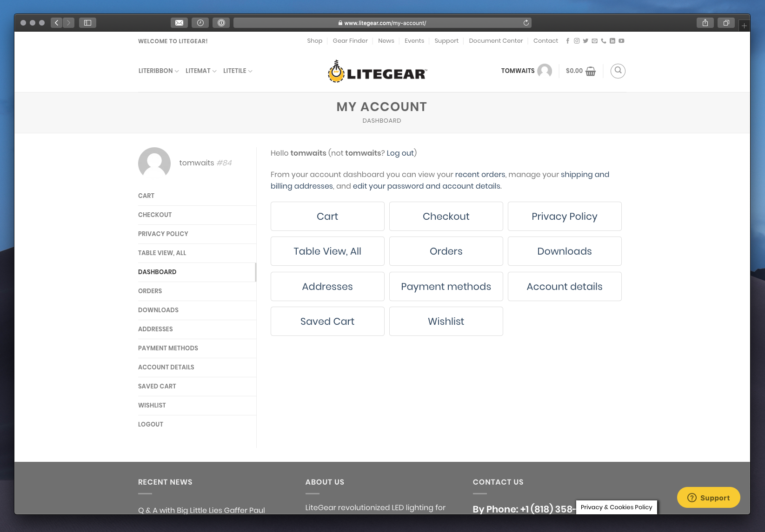Open Events in top navigation
This screenshot has width=765, height=532.
pos(414,41)
